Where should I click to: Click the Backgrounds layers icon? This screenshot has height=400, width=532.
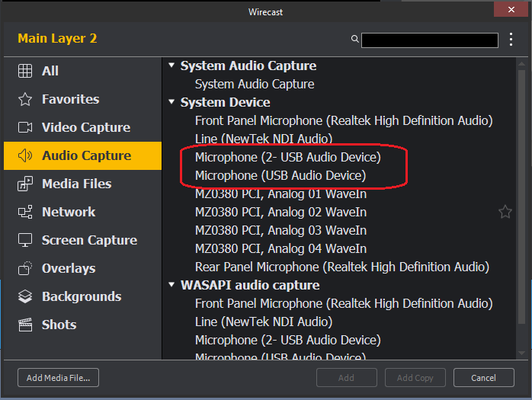[x=25, y=296]
